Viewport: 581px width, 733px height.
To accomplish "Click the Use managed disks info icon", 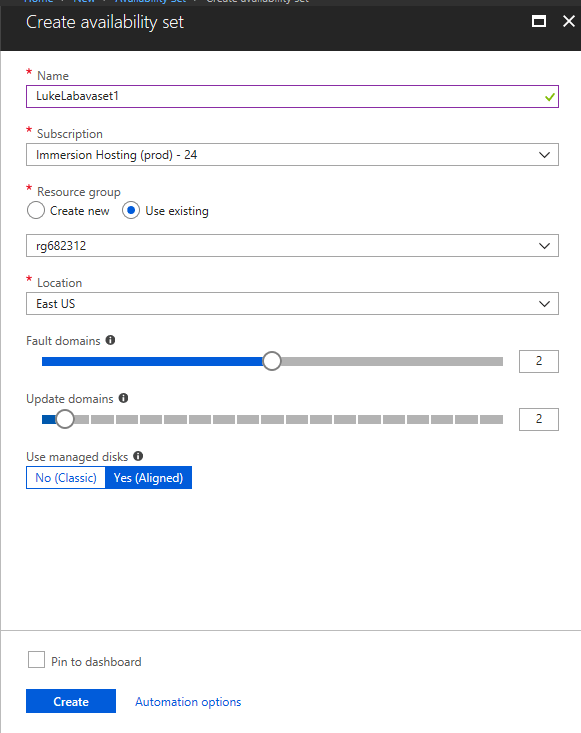I will coord(138,456).
